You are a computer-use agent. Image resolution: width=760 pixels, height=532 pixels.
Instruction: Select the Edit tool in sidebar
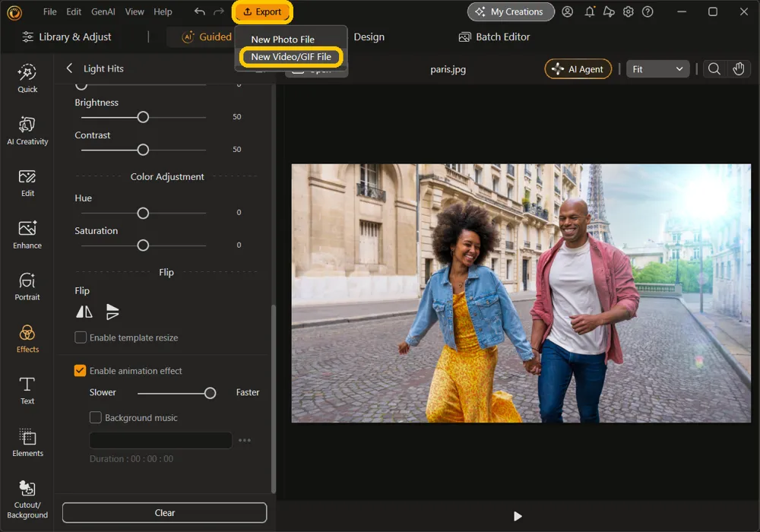tap(27, 183)
